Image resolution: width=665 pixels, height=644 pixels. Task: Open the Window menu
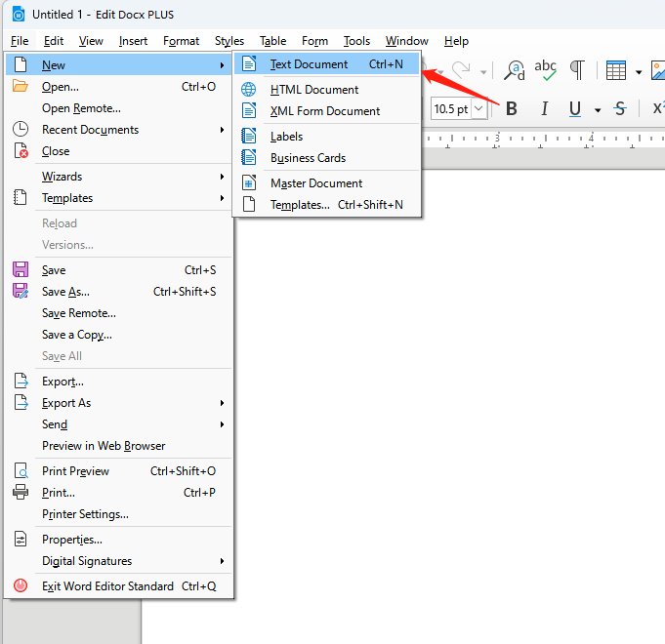click(x=407, y=41)
